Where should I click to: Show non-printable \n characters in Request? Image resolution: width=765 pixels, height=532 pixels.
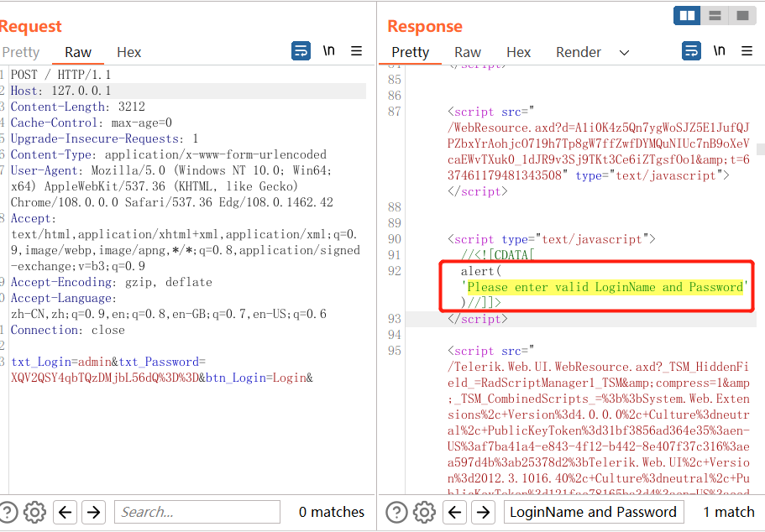(329, 50)
